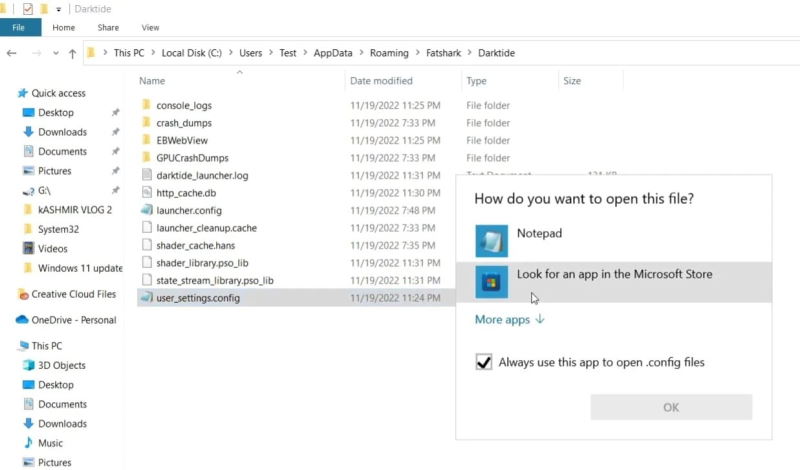Sort by Date modified column header
The width and height of the screenshot is (800, 470).
point(381,81)
